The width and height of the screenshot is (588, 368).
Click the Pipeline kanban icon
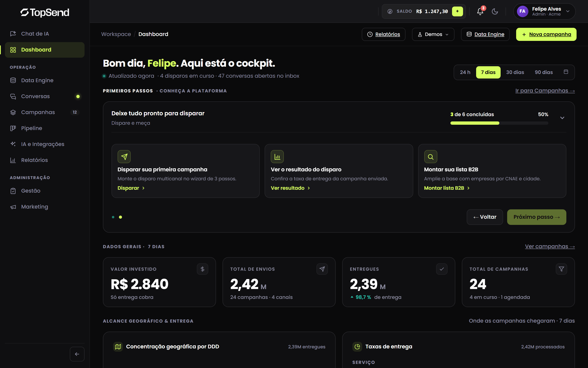(13, 128)
